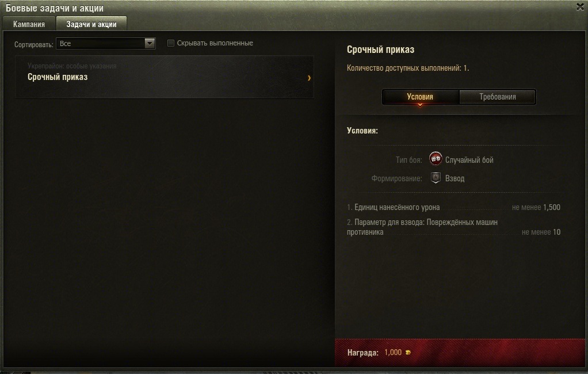Open the Сортировать dropdown arrow
This screenshot has width=588, height=374.
click(150, 44)
